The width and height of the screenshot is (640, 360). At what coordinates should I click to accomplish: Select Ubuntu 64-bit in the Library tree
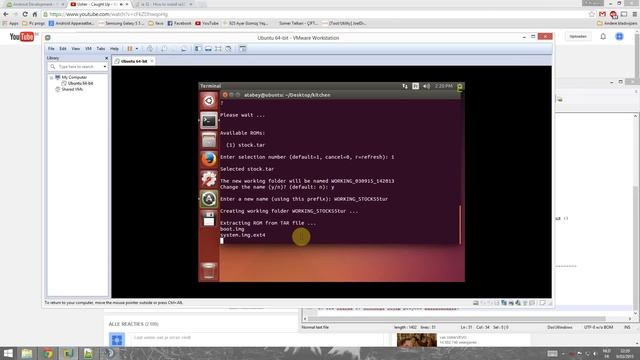[x=80, y=83]
